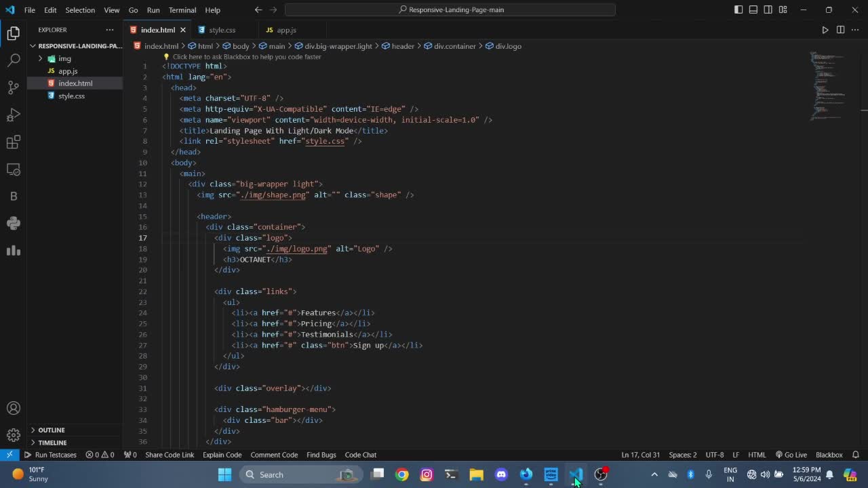Viewport: 868px width, 488px height.
Task: Toggle Primary Side Bar visibility
Action: click(x=738, y=9)
